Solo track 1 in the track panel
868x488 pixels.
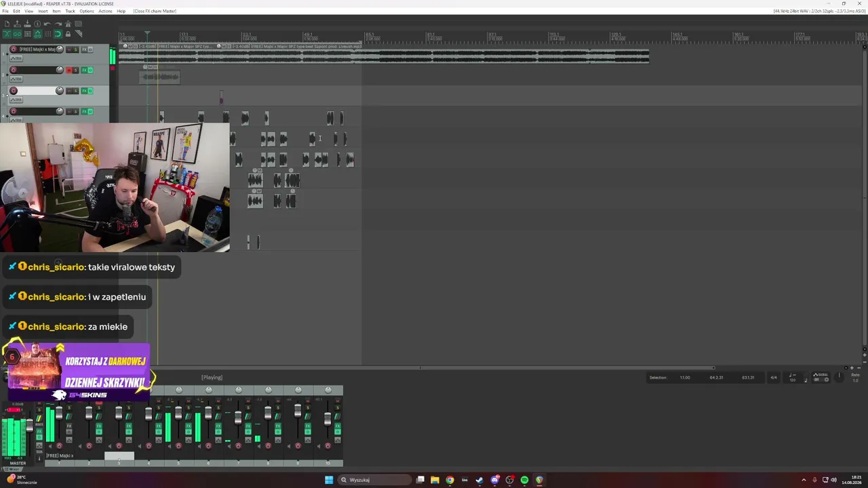pyautogui.click(x=75, y=49)
